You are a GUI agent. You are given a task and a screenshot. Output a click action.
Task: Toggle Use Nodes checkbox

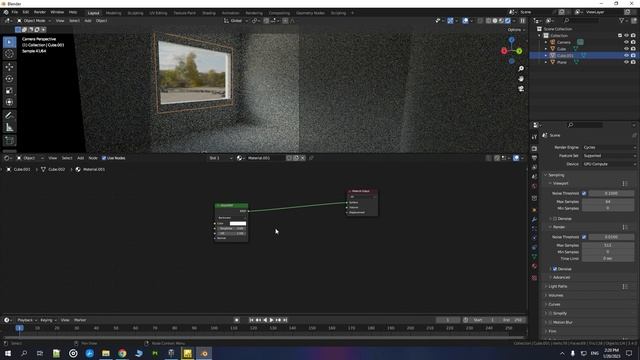tap(104, 158)
